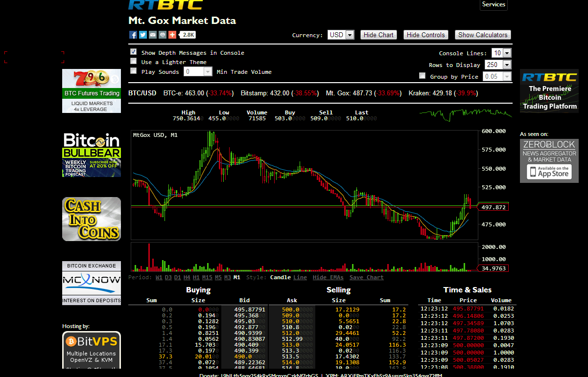Share the page by email icon
The height and width of the screenshot is (377, 588).
[x=153, y=35]
